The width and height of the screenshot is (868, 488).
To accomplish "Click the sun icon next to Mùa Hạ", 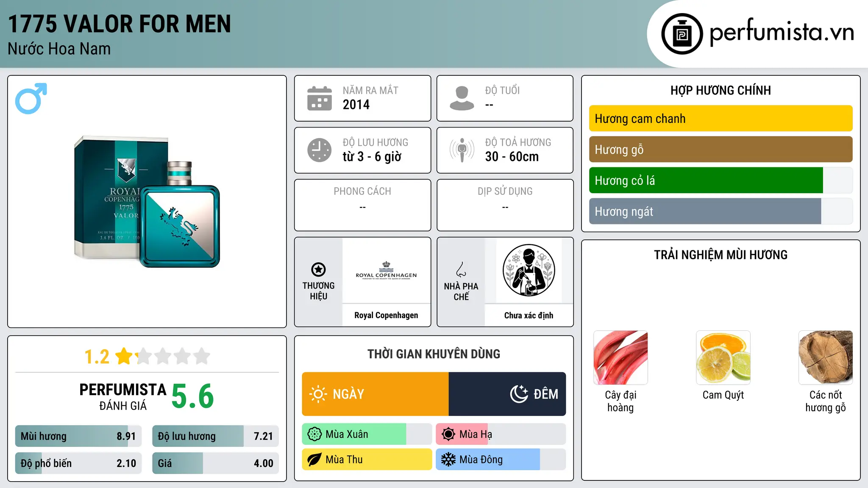I will pos(448,434).
